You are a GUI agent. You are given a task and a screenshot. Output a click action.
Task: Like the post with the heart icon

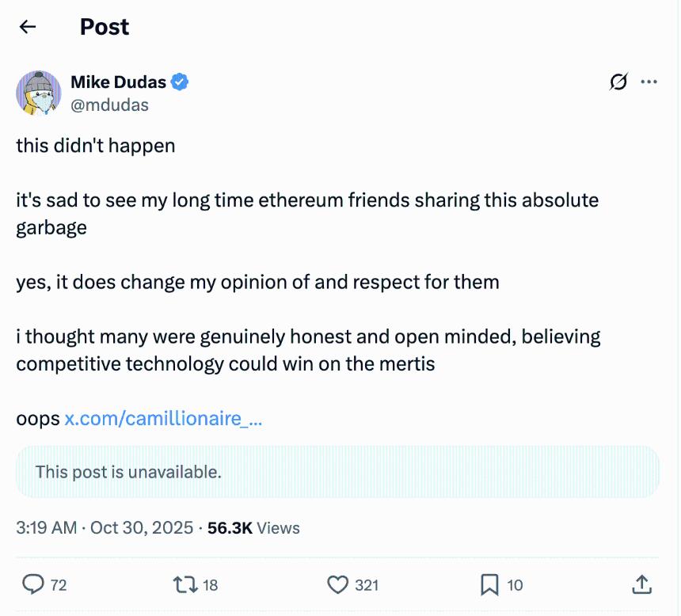(x=338, y=585)
